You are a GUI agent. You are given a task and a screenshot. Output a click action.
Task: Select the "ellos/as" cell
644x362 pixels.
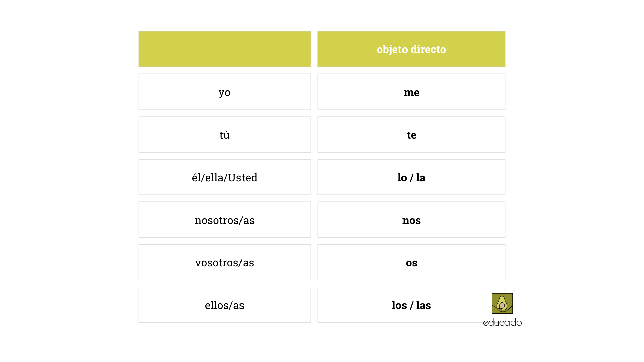224,305
